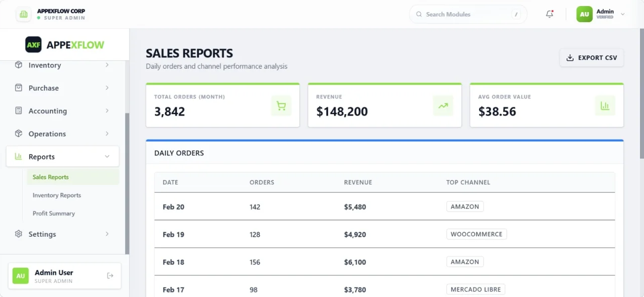Click the Export CSV button
The image size is (644, 297).
tap(592, 58)
